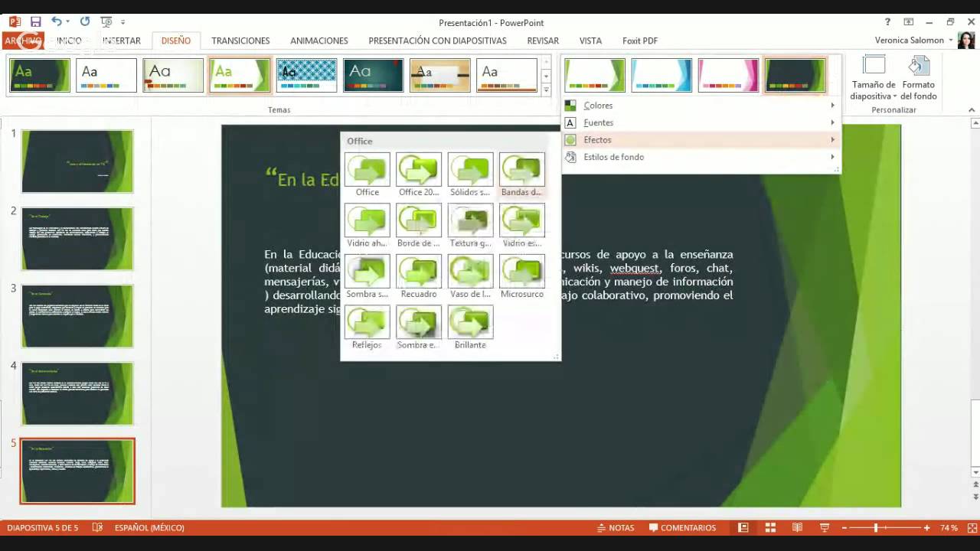Open the ANIMACIONES ribbon tab
This screenshot has height=551, width=980.
(x=318, y=41)
